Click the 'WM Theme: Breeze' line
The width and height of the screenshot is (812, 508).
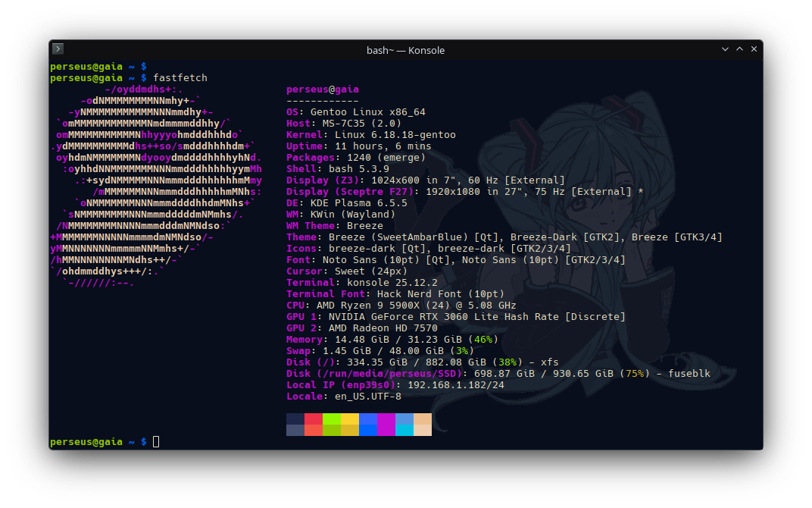pos(335,226)
